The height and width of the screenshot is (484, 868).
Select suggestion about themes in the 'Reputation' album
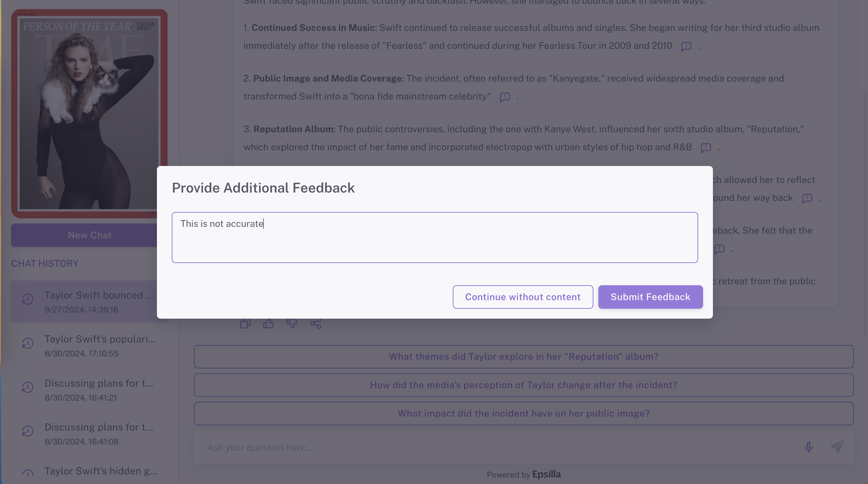523,357
